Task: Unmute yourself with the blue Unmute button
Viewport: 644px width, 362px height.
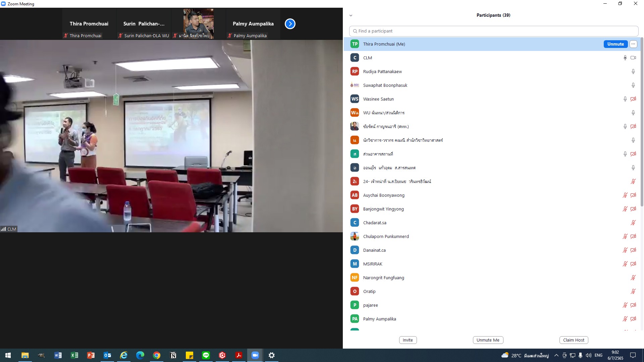Action: coord(615,44)
